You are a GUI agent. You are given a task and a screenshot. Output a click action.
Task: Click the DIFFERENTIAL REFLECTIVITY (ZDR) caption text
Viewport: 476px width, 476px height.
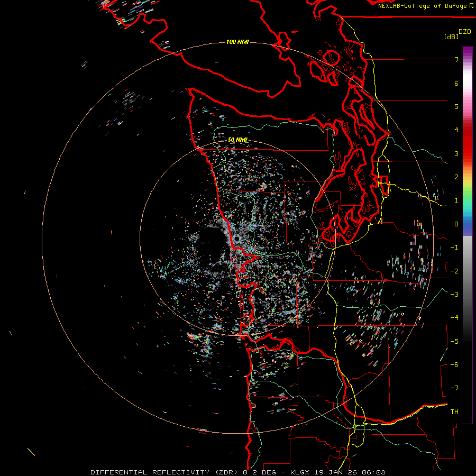click(165, 472)
